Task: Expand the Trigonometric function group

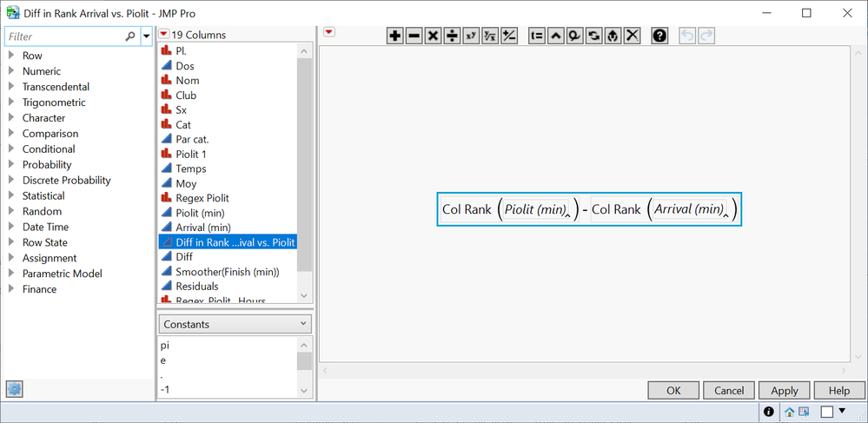Action: [x=11, y=102]
